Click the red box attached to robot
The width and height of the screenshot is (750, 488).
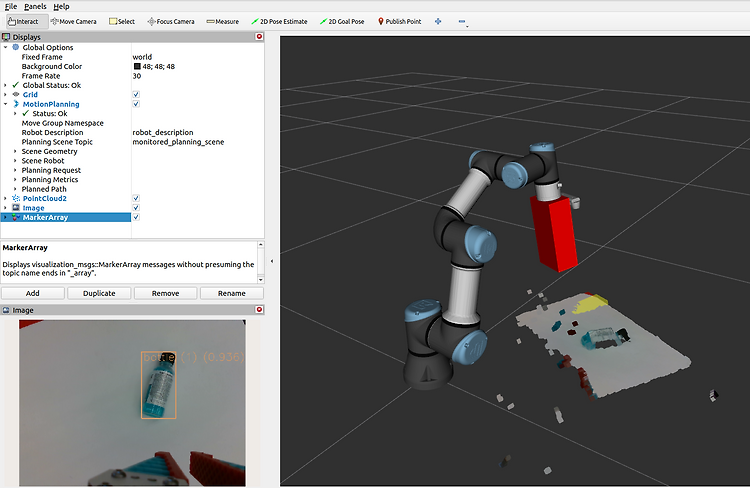(554, 234)
